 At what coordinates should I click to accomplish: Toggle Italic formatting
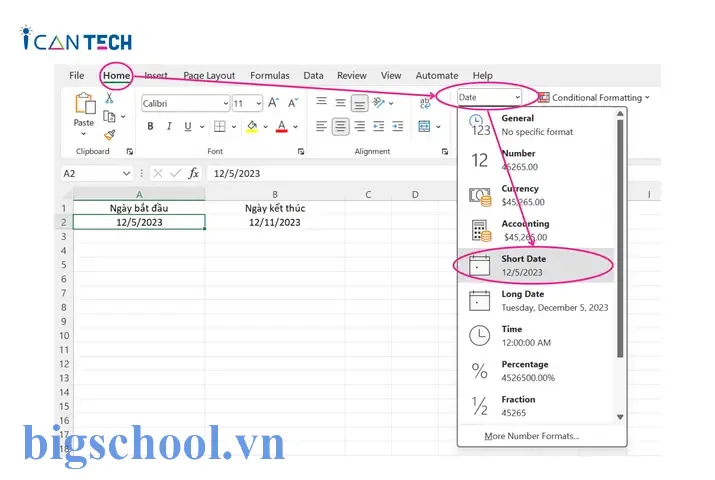(x=169, y=126)
